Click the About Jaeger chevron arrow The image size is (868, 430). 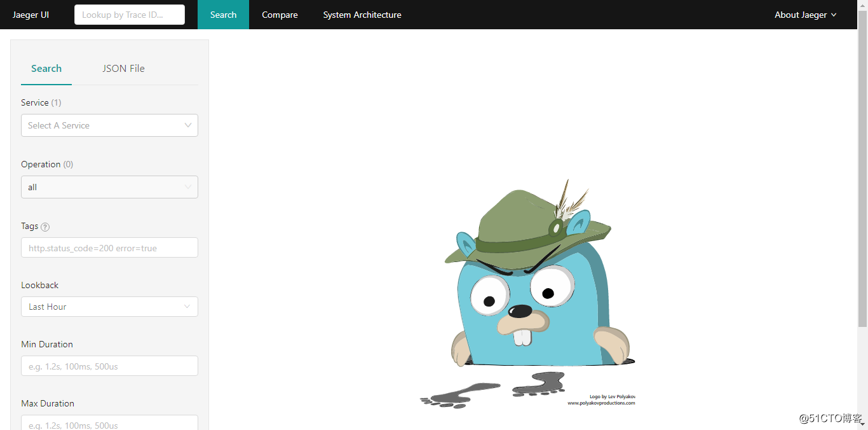tap(834, 15)
